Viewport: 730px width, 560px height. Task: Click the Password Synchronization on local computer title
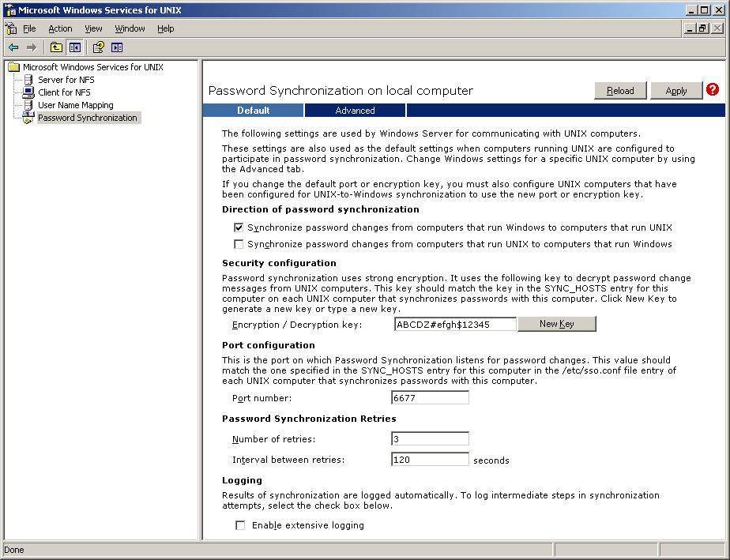(341, 90)
